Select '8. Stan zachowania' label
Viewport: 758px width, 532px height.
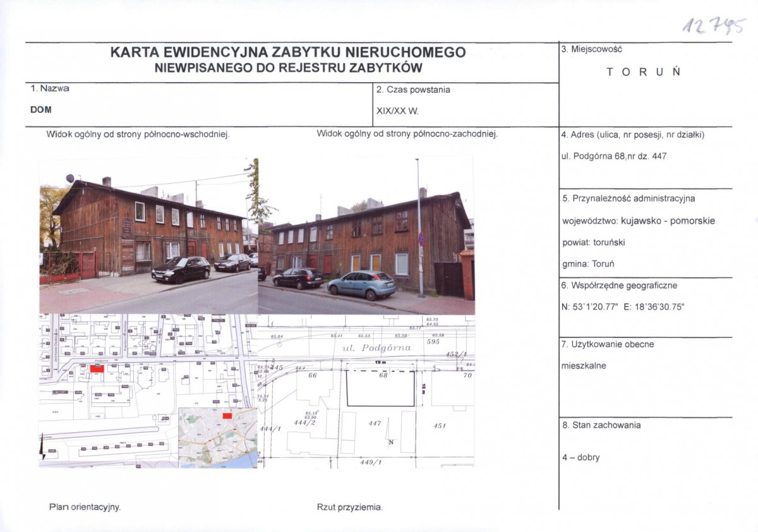(x=601, y=425)
